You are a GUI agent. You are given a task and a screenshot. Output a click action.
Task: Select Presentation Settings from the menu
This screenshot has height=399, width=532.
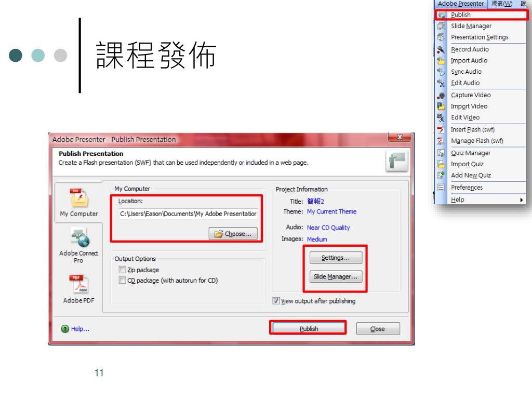pos(480,37)
